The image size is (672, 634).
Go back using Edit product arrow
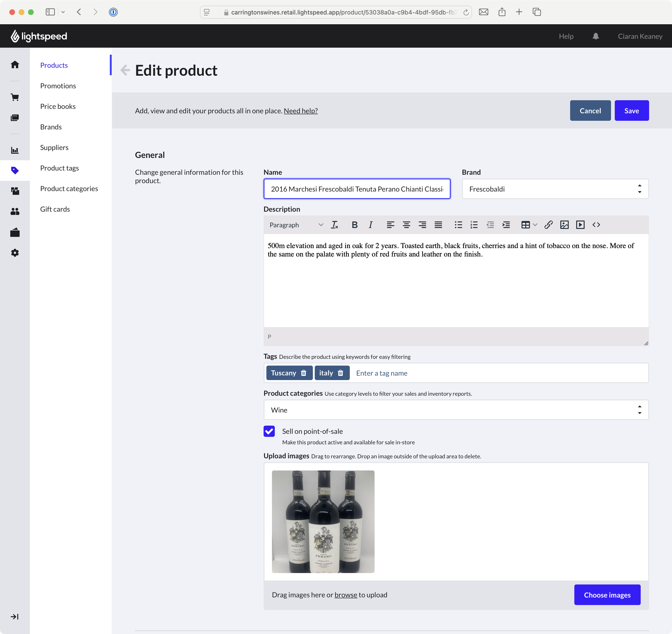click(x=125, y=70)
